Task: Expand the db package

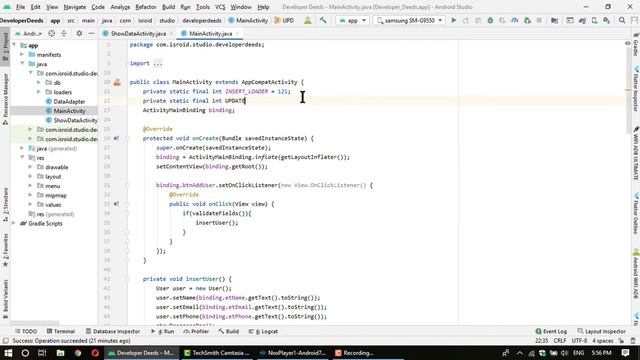Action: (39, 83)
